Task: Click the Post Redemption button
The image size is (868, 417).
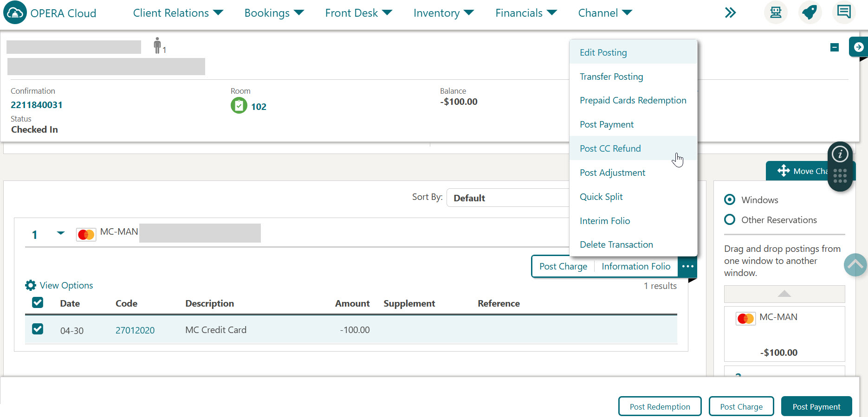Action: click(660, 406)
